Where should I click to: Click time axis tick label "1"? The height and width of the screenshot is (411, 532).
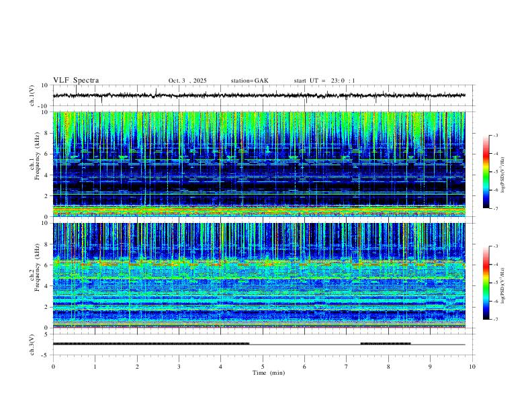click(95, 367)
